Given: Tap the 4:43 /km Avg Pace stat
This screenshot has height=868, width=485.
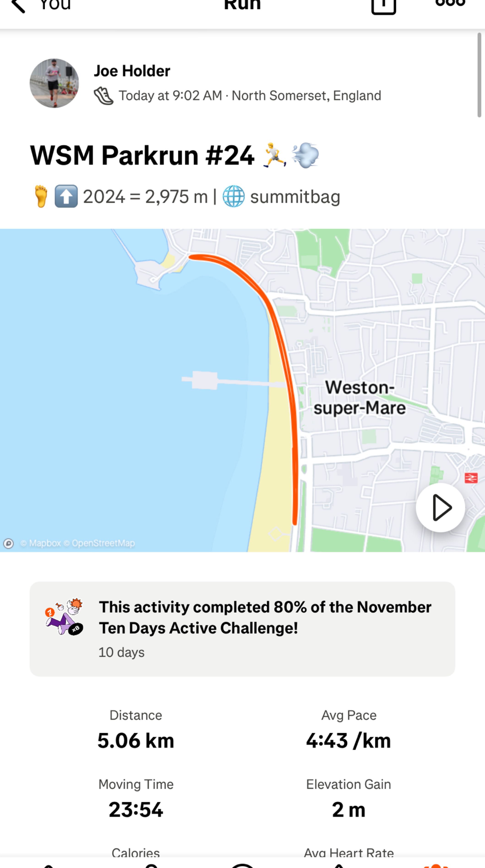Looking at the screenshot, I should click(x=349, y=741).
